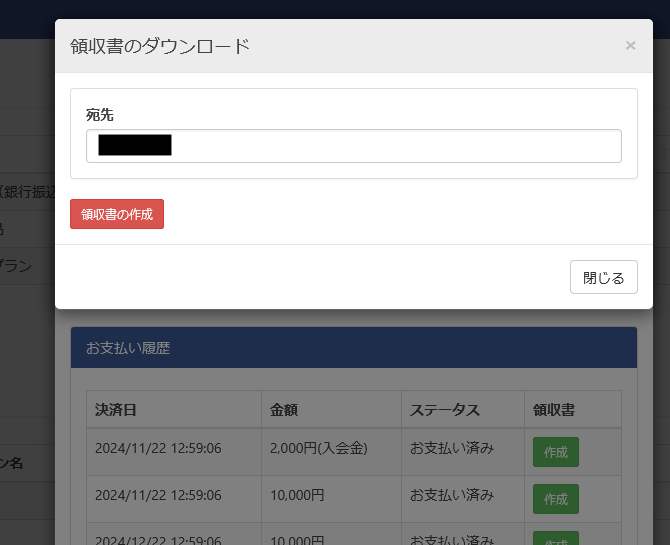Image resolution: width=670 pixels, height=545 pixels.
Task: Click the 領収書 column header
Action: (x=553, y=410)
